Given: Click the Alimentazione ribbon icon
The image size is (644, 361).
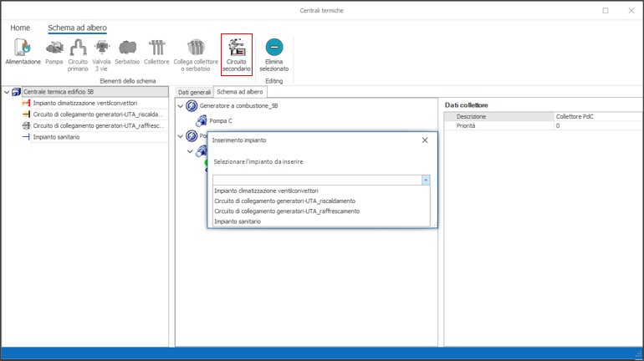Looking at the screenshot, I should (23, 48).
